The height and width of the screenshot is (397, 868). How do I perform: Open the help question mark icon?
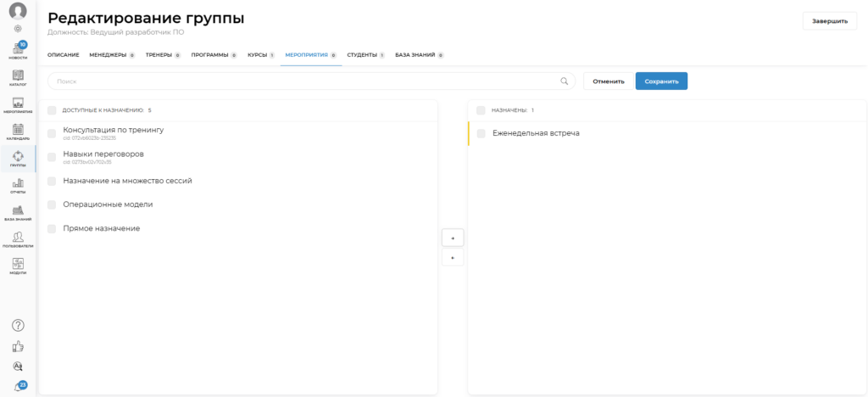click(x=18, y=325)
